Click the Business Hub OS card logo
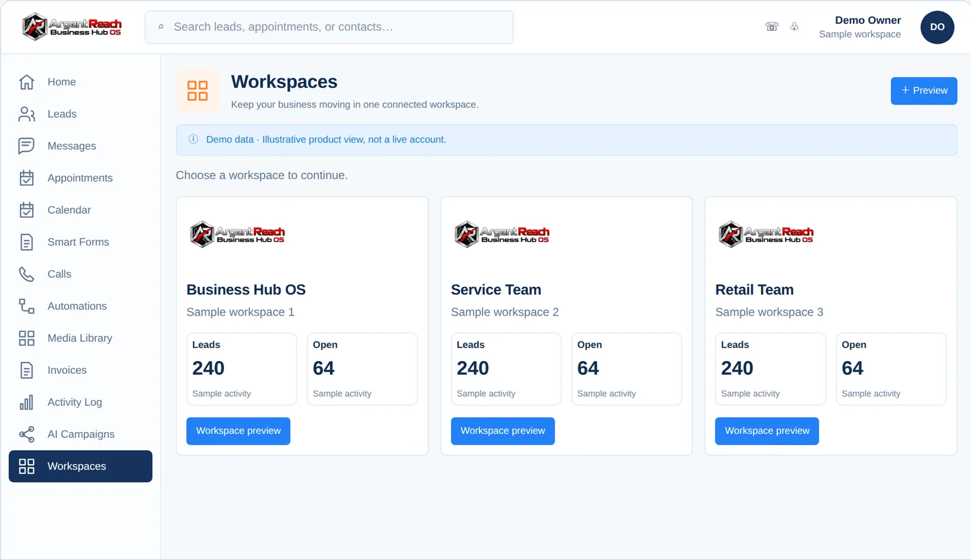 (x=237, y=234)
